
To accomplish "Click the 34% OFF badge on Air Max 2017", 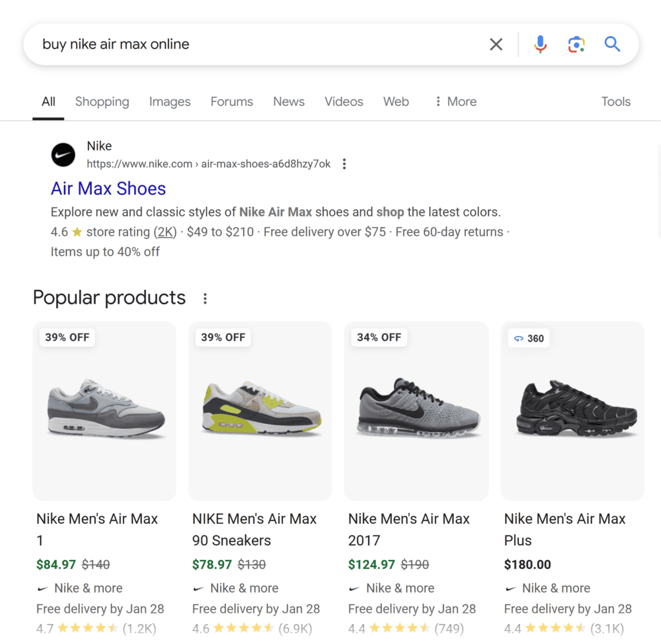I will click(379, 337).
